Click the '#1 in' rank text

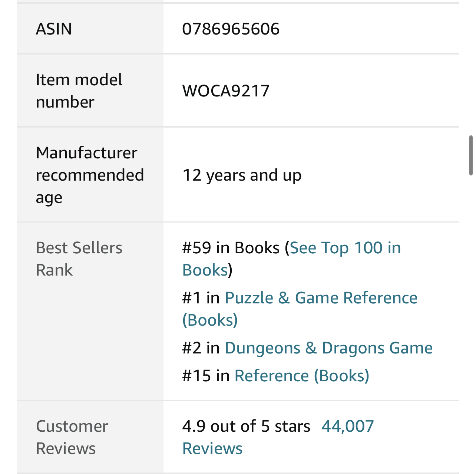(x=201, y=298)
